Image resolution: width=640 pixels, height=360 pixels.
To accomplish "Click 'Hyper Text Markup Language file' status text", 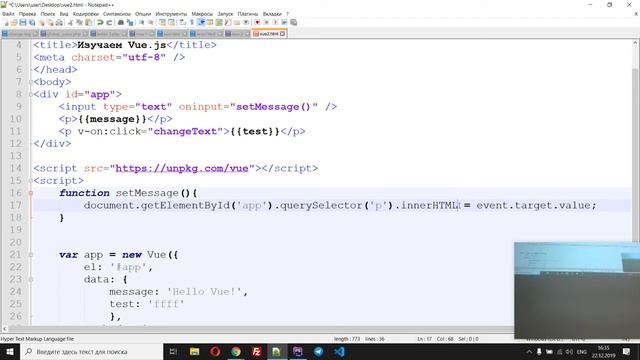I will (37, 339).
